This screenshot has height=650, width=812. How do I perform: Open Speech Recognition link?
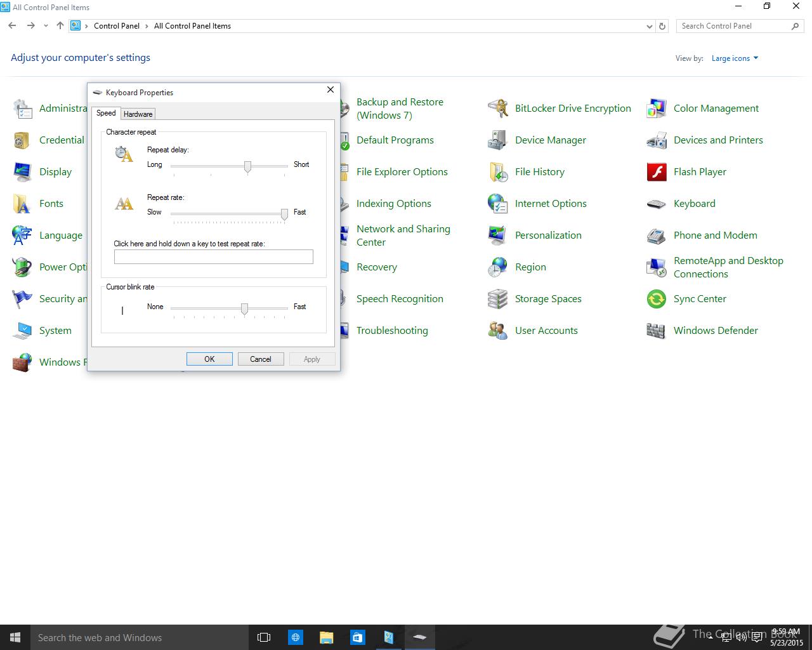click(x=400, y=299)
